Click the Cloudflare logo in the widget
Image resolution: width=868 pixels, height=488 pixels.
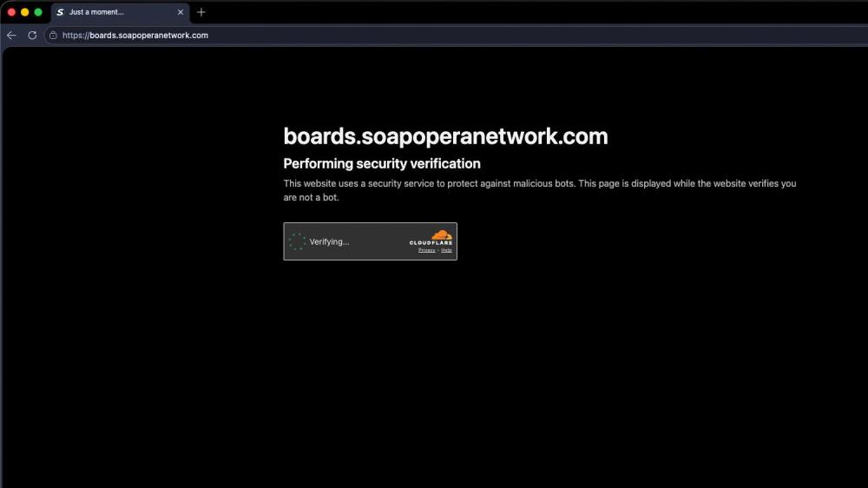click(431, 238)
